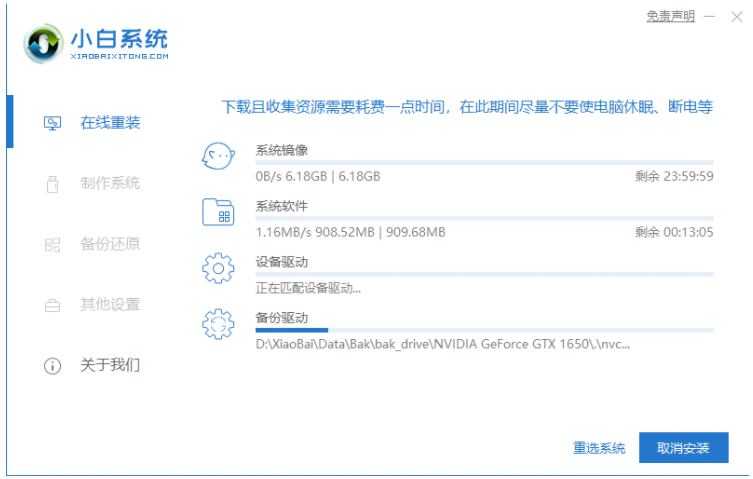Viewport: 753px width, 479px height.
Task: Open the 在线重装 tab
Action: click(x=110, y=123)
